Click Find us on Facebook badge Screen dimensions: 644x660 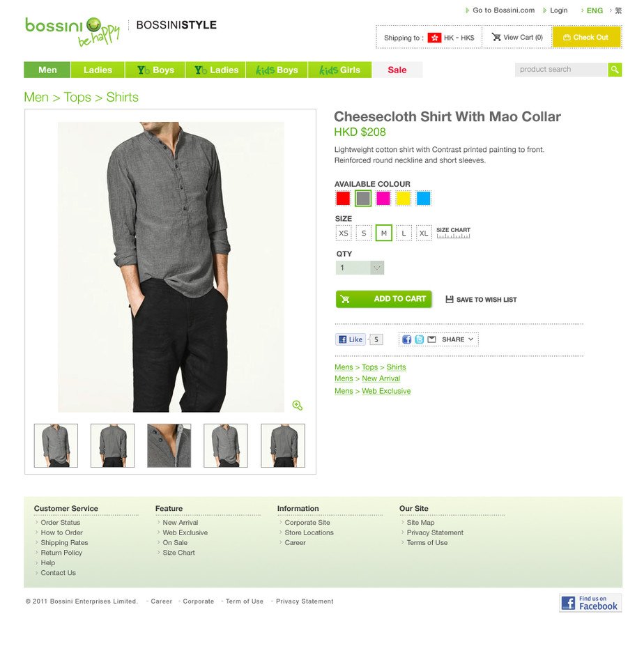pos(590,603)
